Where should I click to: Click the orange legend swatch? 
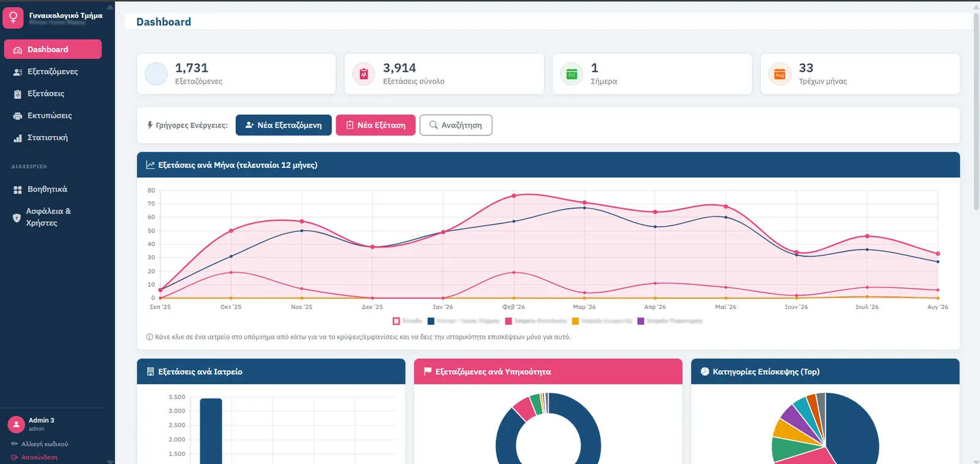pyautogui.click(x=575, y=321)
